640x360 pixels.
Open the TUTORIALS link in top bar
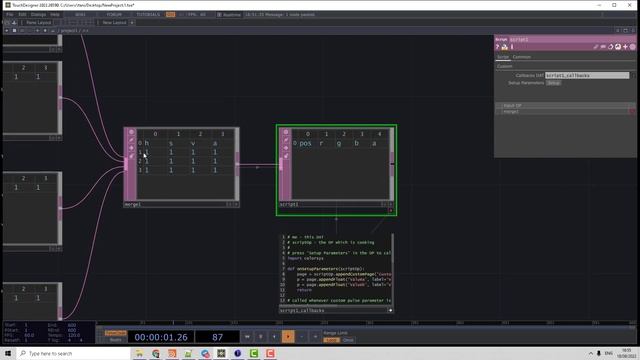148,14
